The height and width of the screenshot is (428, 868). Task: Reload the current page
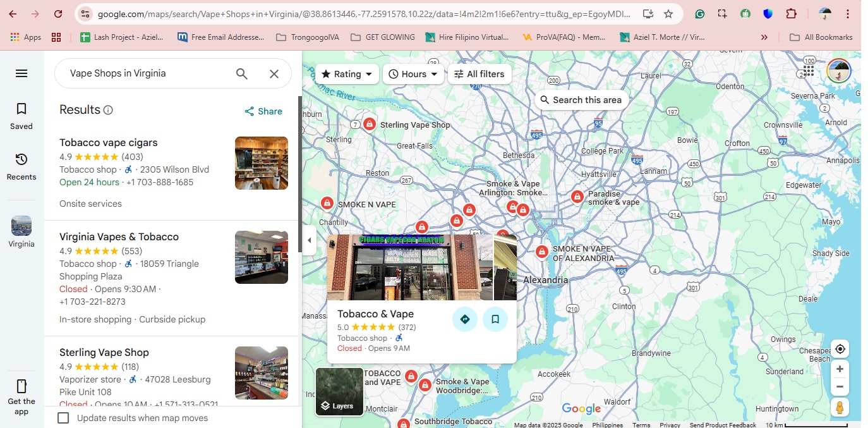58,14
